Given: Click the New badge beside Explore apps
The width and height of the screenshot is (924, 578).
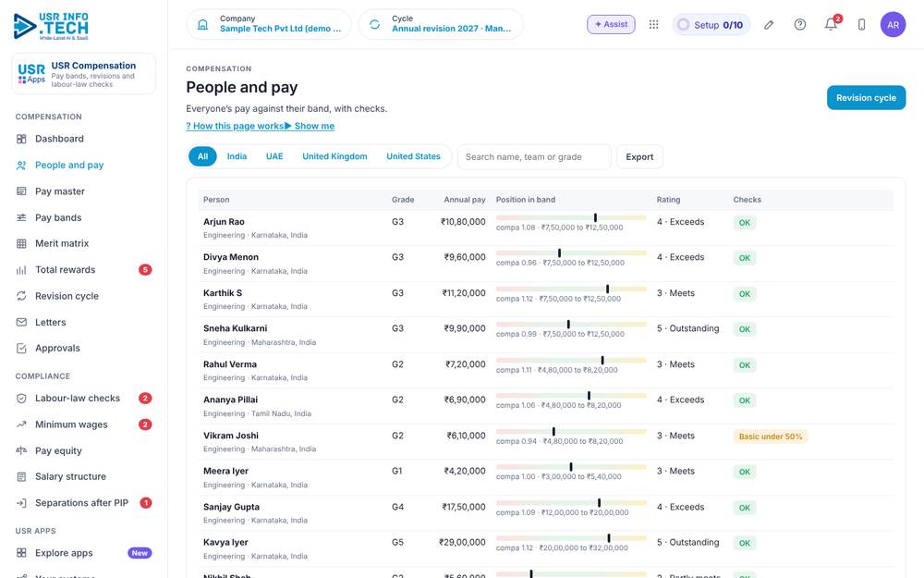Looking at the screenshot, I should (x=140, y=553).
